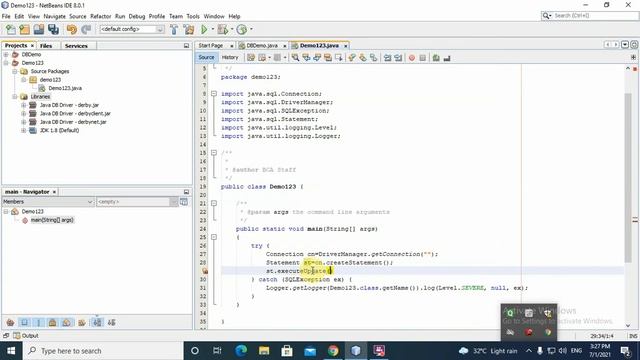640x360 pixels.
Task: Click the Profile Project icon
Action: click(x=242, y=29)
